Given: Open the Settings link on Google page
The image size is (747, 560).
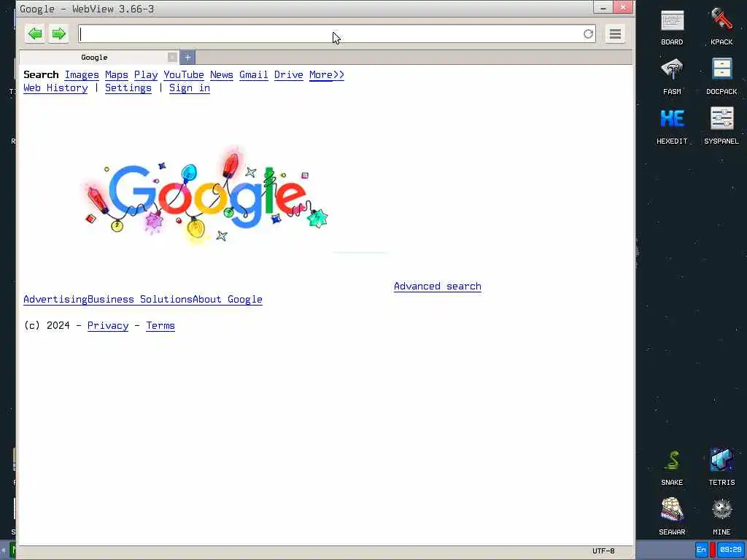Looking at the screenshot, I should tap(128, 88).
